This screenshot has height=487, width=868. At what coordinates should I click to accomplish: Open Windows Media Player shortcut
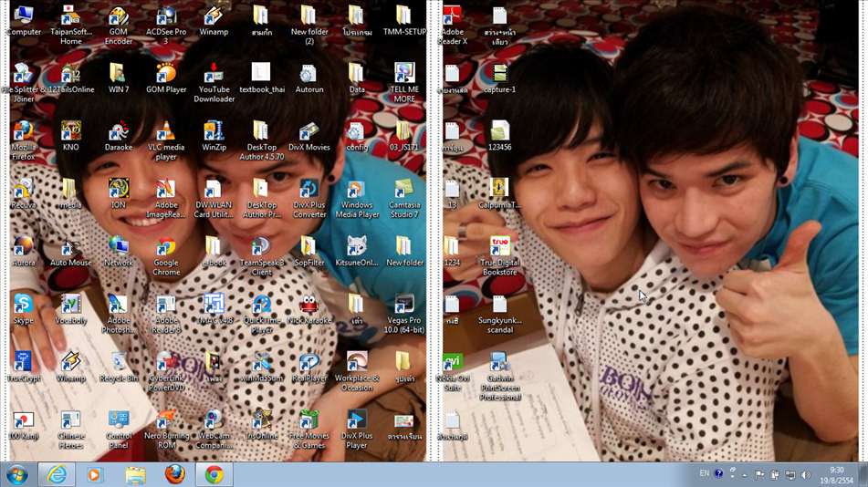pyautogui.click(x=357, y=199)
